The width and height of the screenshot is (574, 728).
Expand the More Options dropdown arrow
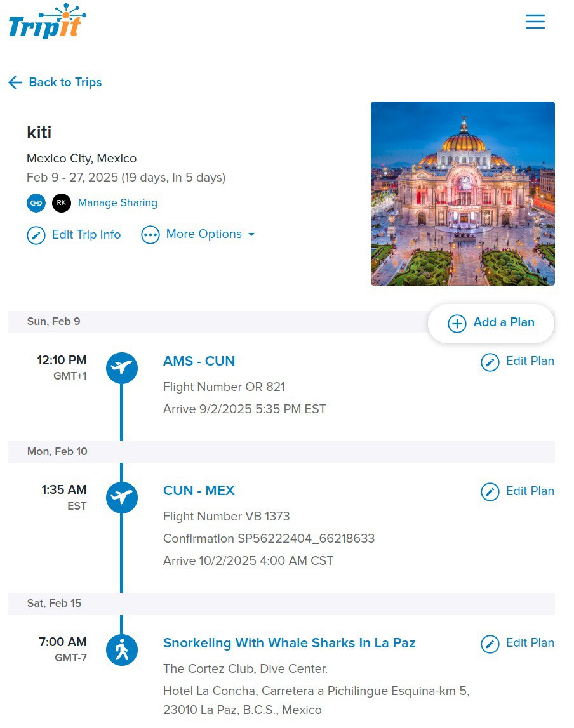251,235
